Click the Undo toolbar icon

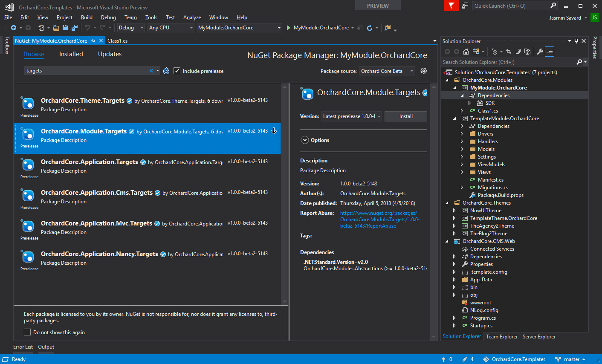87,28
